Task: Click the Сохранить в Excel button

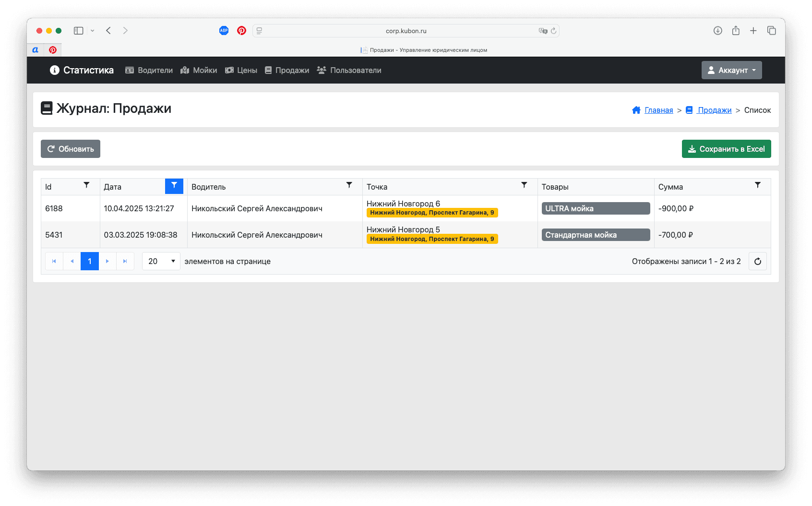Action: point(726,149)
